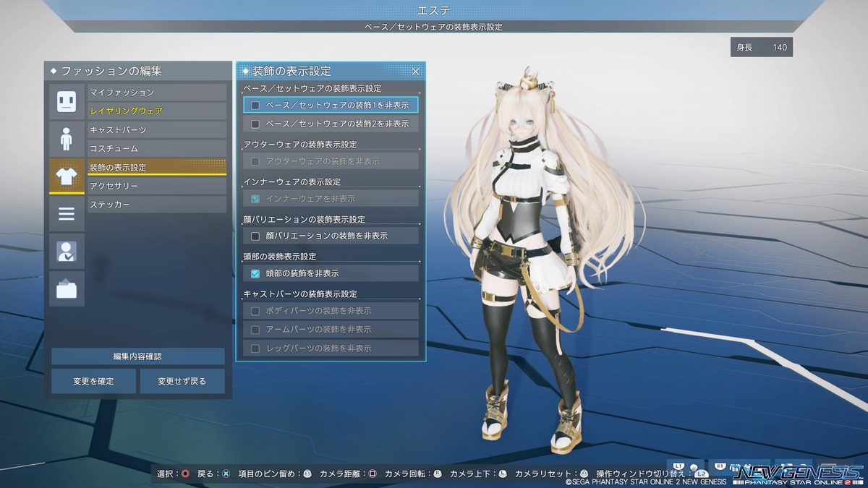Click 編集内容確認 button

(137, 356)
